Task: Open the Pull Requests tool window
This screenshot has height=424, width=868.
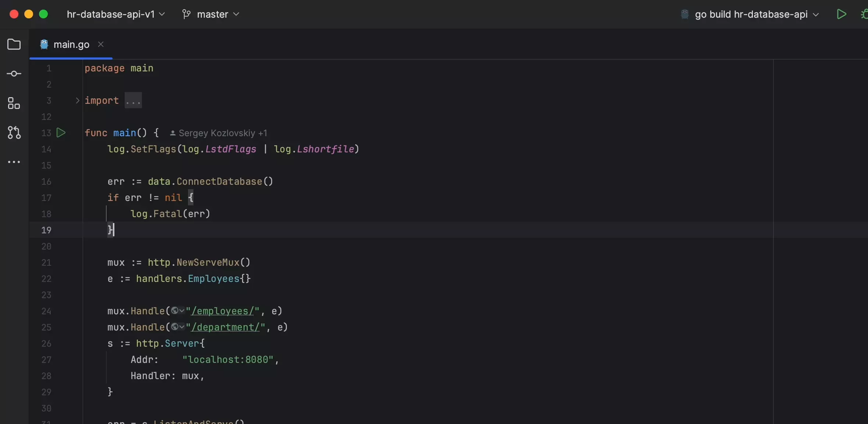Action: pos(14,132)
